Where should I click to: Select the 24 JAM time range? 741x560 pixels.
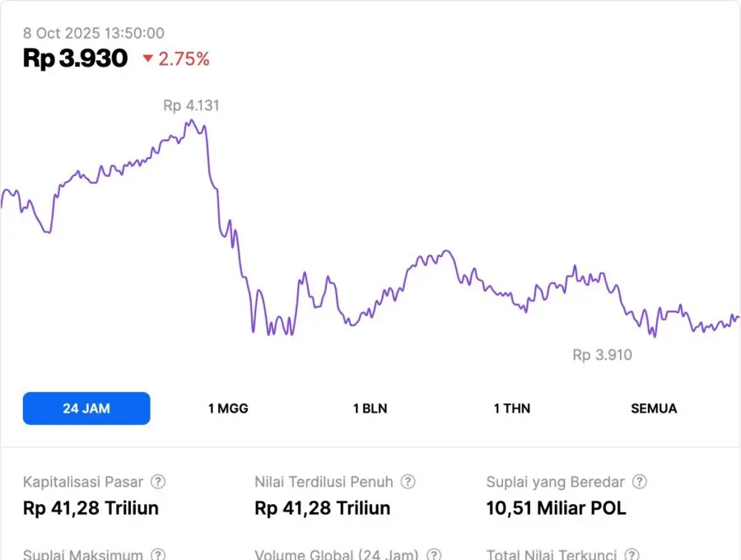tap(86, 408)
